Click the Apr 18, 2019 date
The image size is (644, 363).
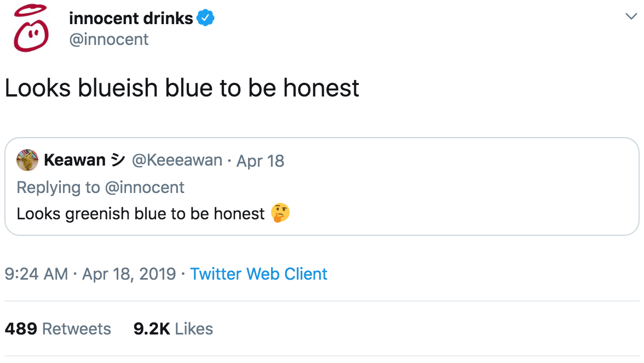pyautogui.click(x=129, y=274)
